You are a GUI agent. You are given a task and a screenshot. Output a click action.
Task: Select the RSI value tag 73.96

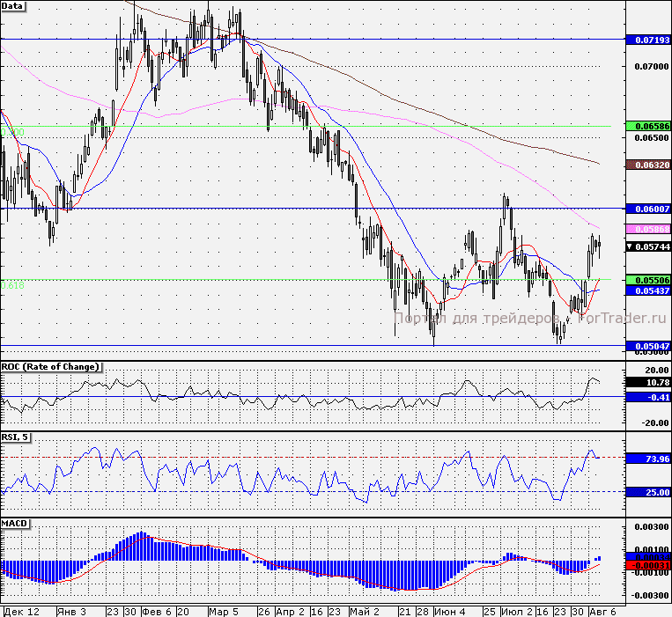[649, 459]
